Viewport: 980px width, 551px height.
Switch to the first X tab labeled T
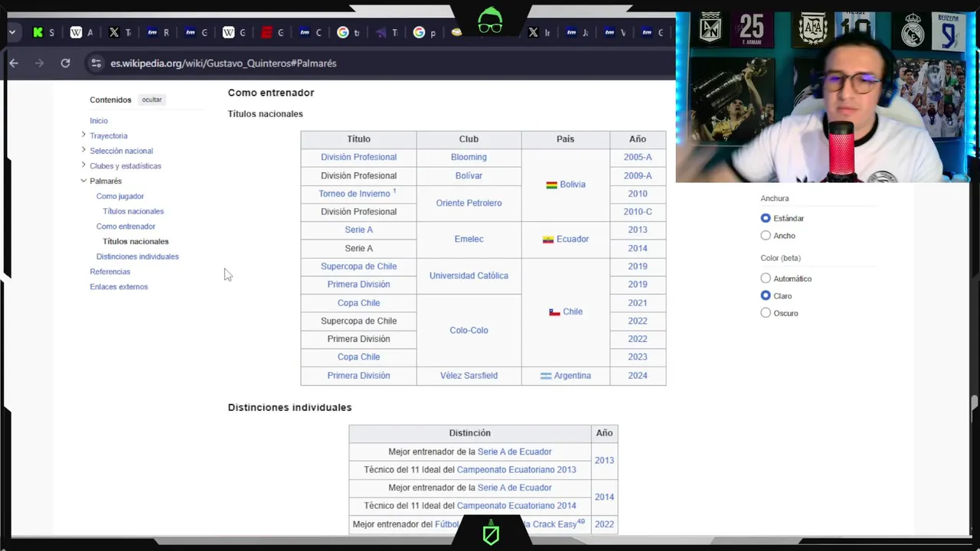[120, 32]
